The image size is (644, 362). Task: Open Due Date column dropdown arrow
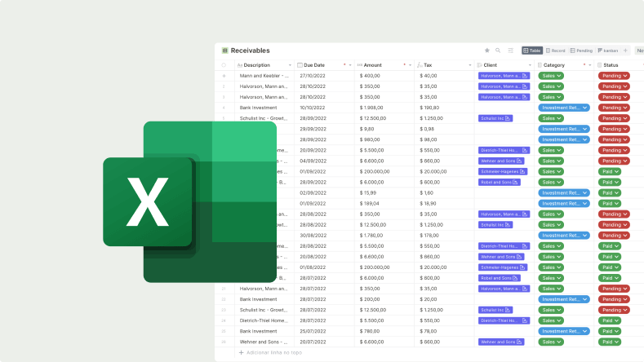coord(350,65)
